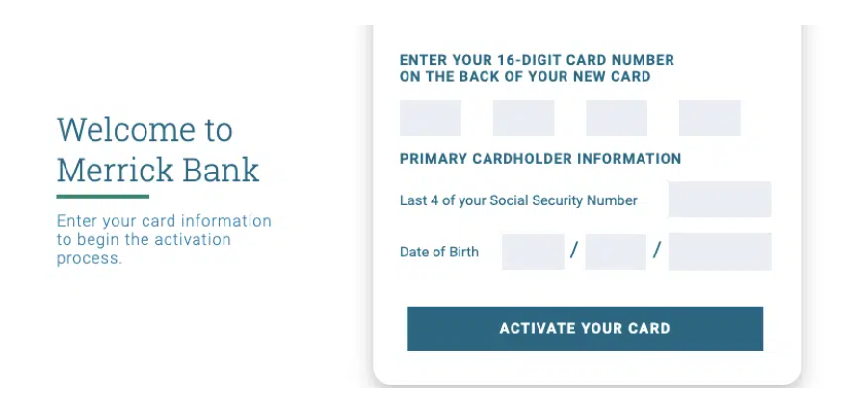
Task: Click the 'Welcome to' heading line
Action: [145, 129]
